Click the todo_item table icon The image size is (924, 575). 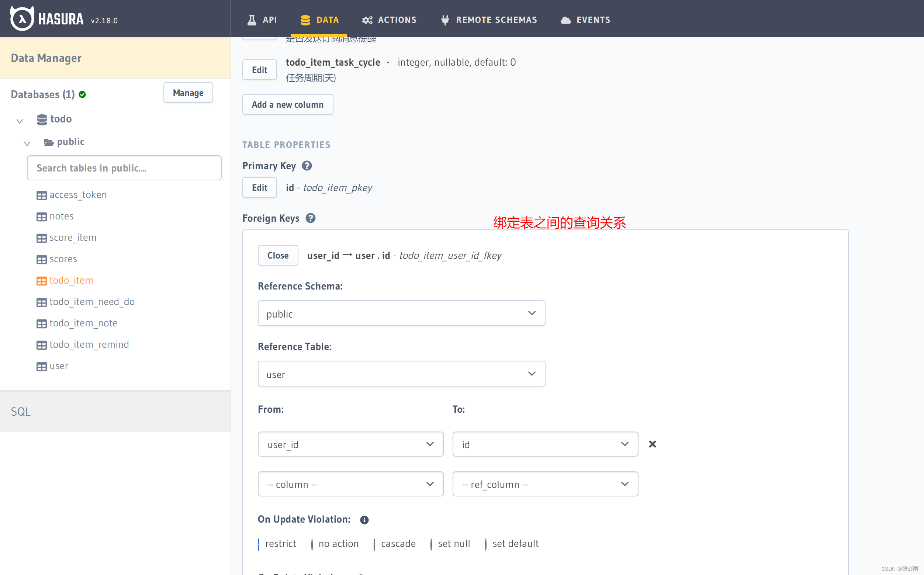coord(41,281)
